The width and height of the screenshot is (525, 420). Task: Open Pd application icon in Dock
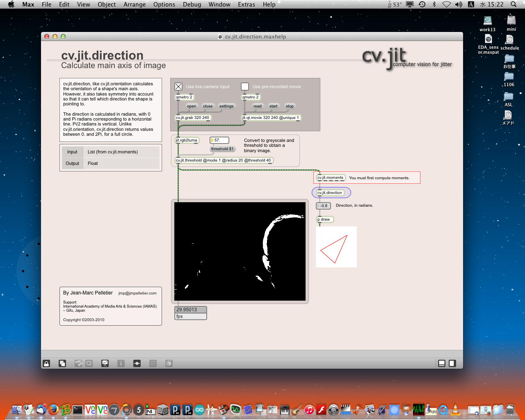[x=151, y=409]
